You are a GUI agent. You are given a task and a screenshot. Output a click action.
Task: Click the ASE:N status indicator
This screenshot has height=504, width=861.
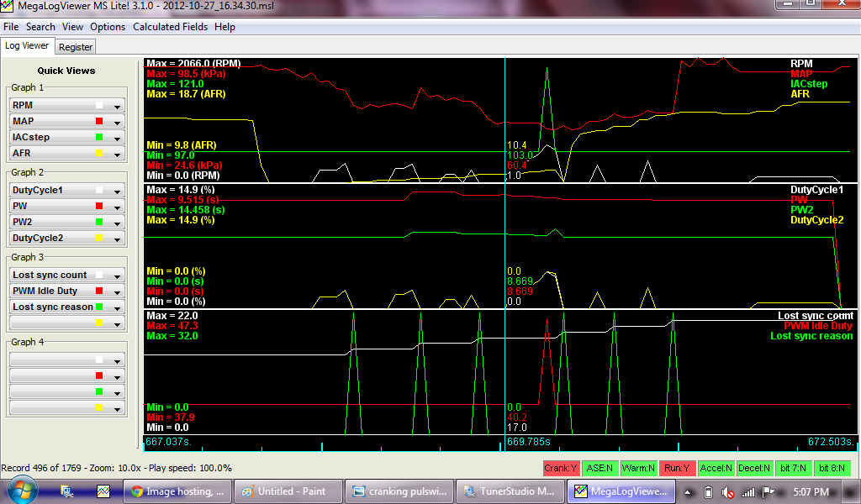(x=599, y=468)
